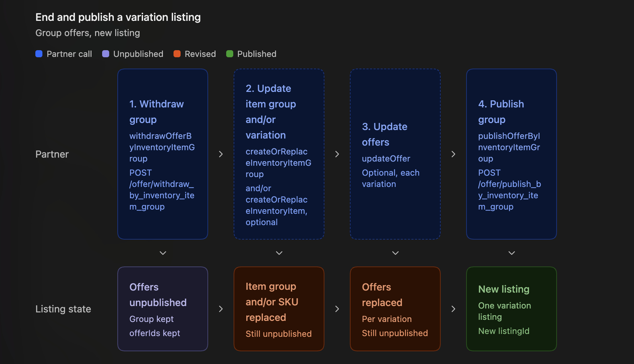Click the 'End and publish a variation listing' title
The width and height of the screenshot is (634, 364).
[x=118, y=17]
